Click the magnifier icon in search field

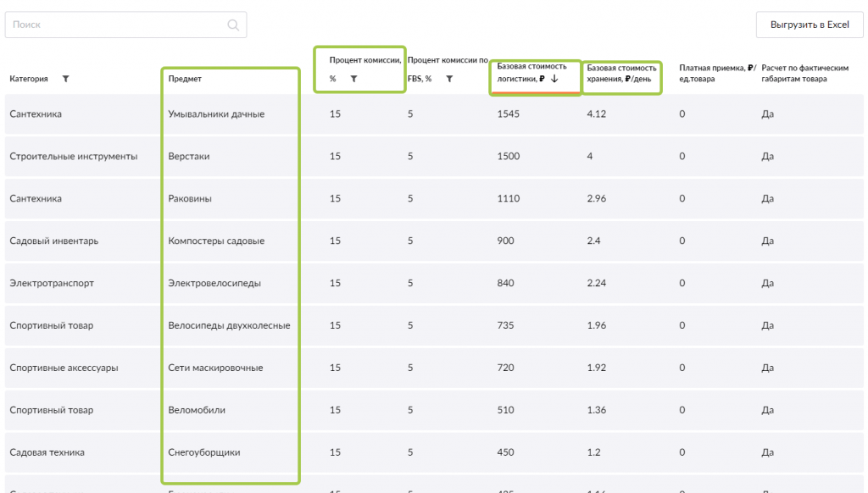[233, 25]
